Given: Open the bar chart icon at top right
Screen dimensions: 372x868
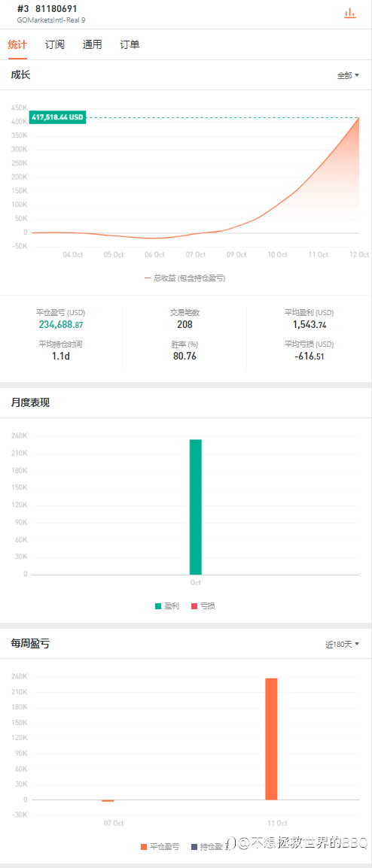Looking at the screenshot, I should [349, 14].
